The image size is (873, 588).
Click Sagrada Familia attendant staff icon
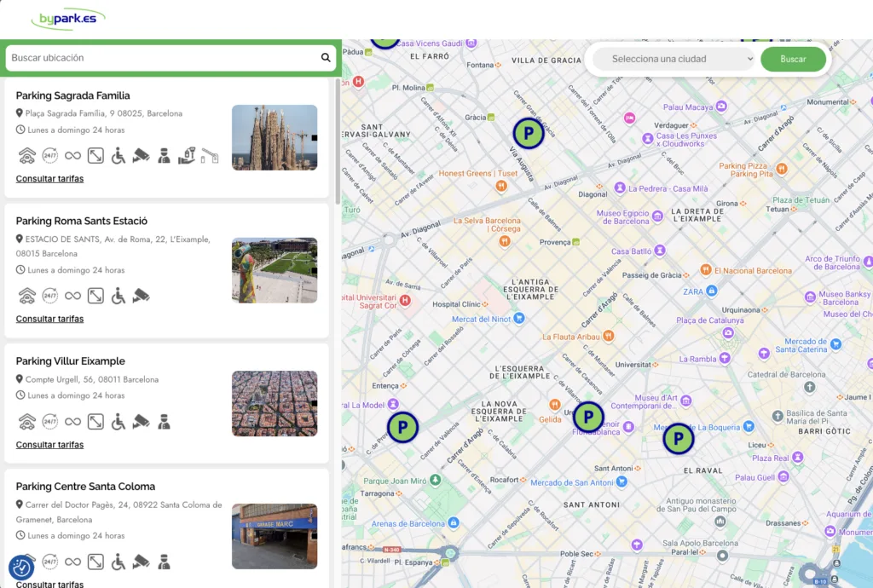[164, 156]
